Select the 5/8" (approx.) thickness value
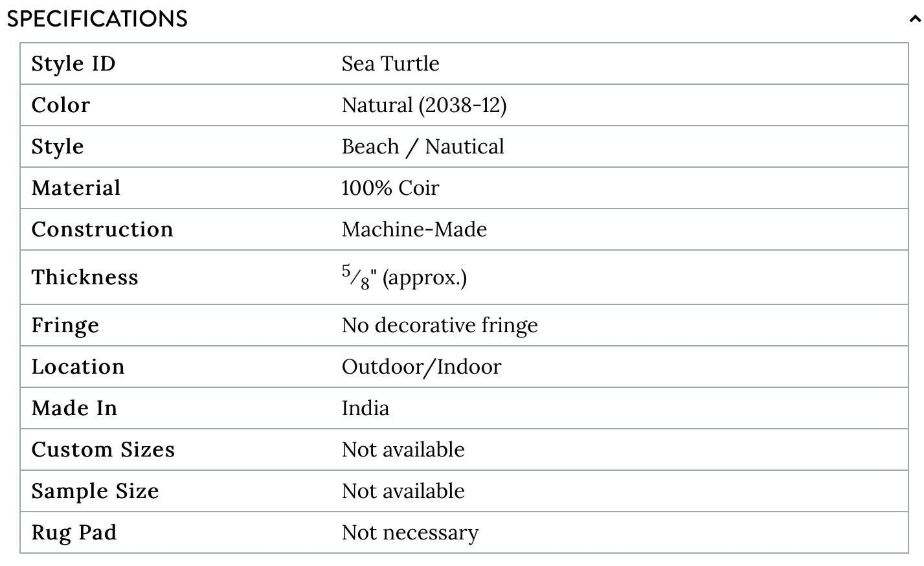 click(x=404, y=277)
